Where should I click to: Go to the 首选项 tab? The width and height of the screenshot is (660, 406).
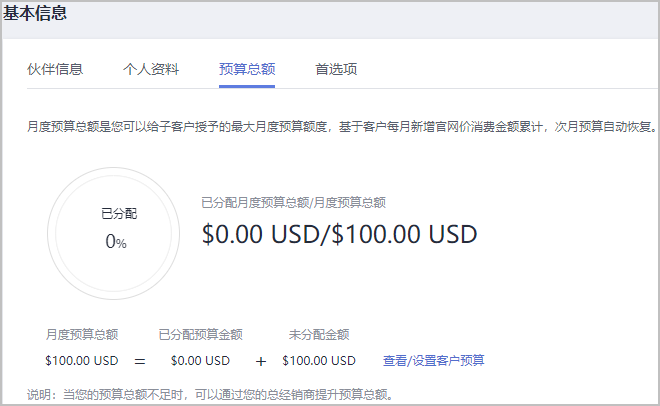pyautogui.click(x=336, y=69)
